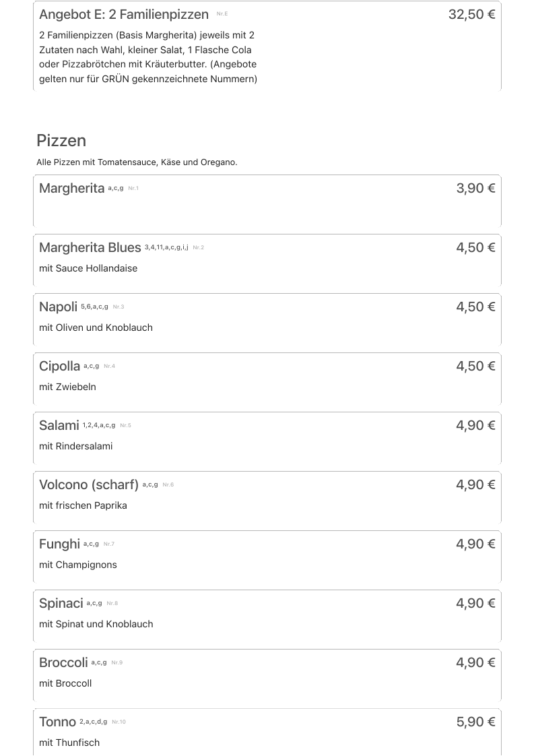Viewport: 534px width, 756px height.
Task: Open the Cipolla pizza entry
Action: pos(60,367)
